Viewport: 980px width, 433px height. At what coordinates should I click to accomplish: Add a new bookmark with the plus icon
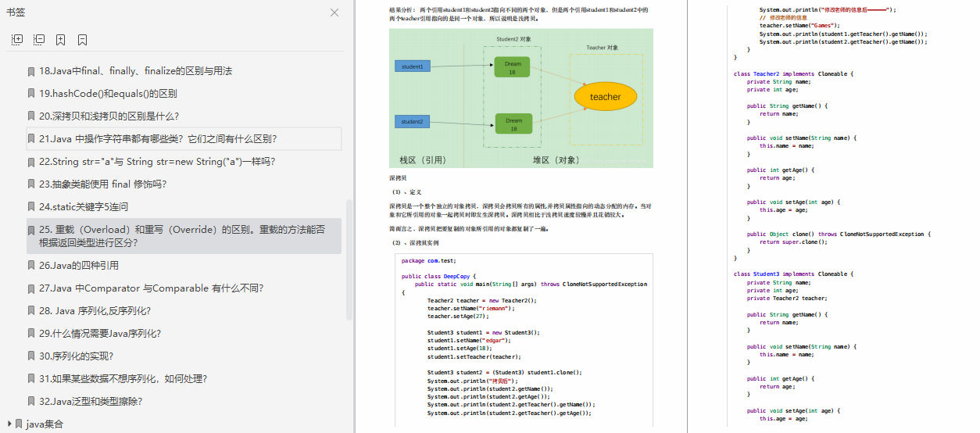pos(61,39)
